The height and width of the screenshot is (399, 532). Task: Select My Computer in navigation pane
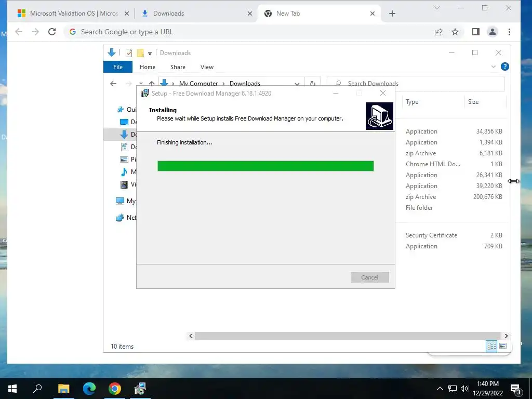coord(126,201)
